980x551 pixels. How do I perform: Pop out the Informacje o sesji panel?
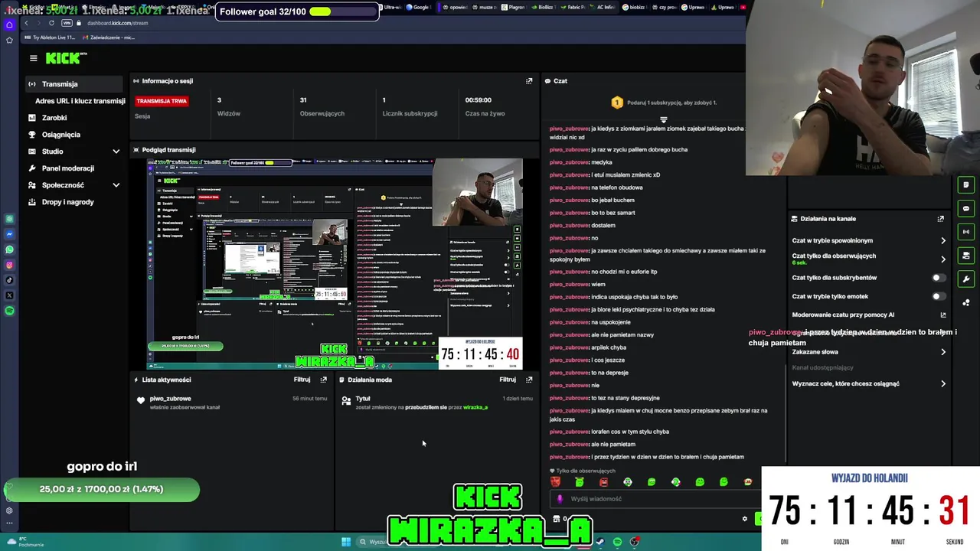(x=529, y=80)
